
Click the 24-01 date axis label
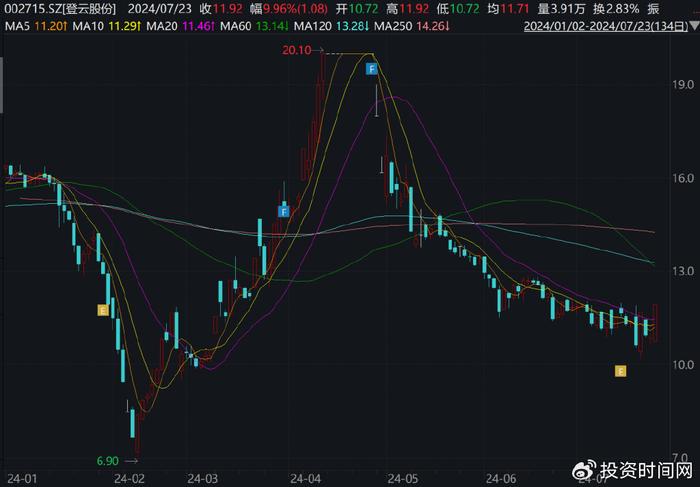(22, 479)
